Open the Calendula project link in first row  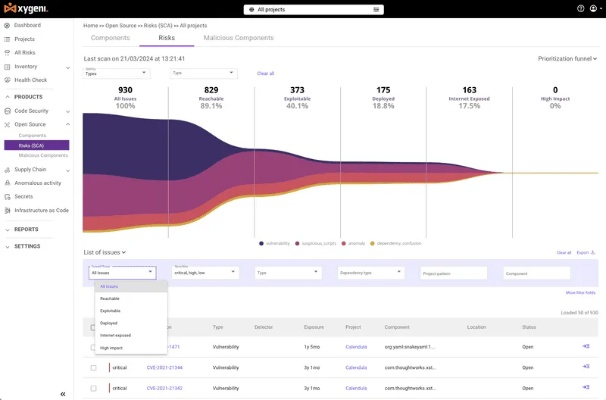tap(356, 346)
